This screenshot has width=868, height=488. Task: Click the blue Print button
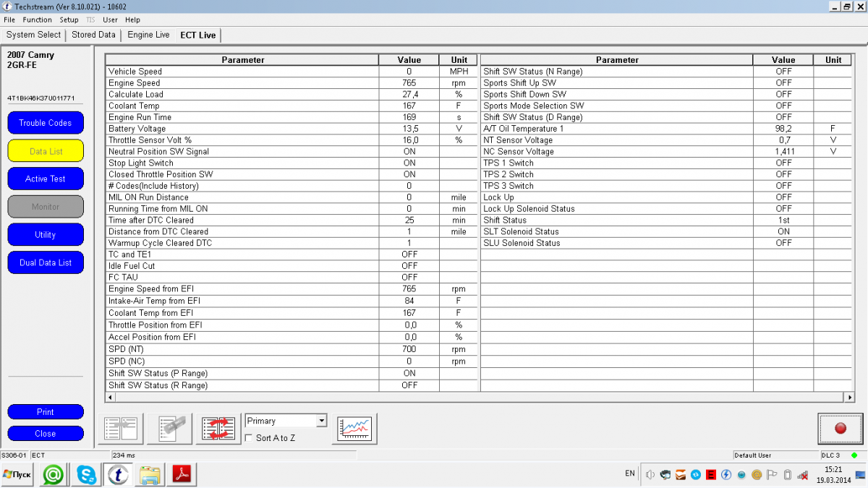[46, 412]
